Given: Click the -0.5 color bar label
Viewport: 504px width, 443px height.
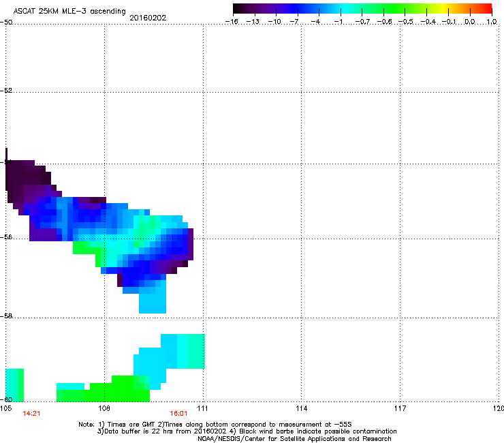Looking at the screenshot, I should click(x=406, y=22).
